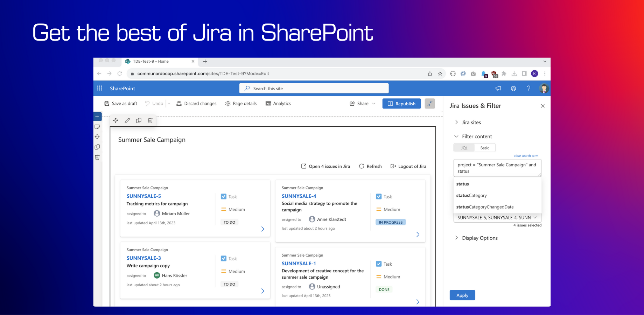Viewport: 644px width, 315px height.
Task: Open browser extensions puzzle icon
Action: point(504,73)
